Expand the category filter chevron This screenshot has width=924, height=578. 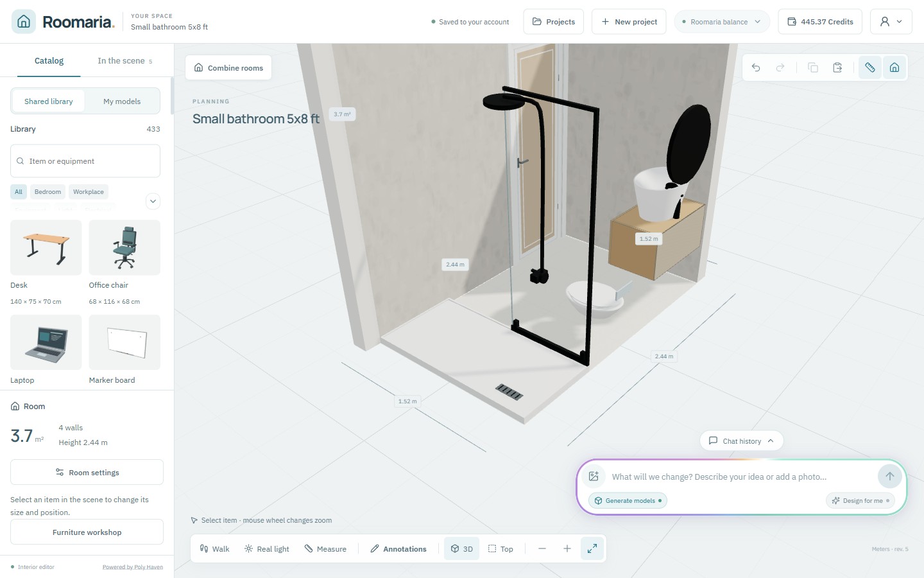(x=153, y=201)
